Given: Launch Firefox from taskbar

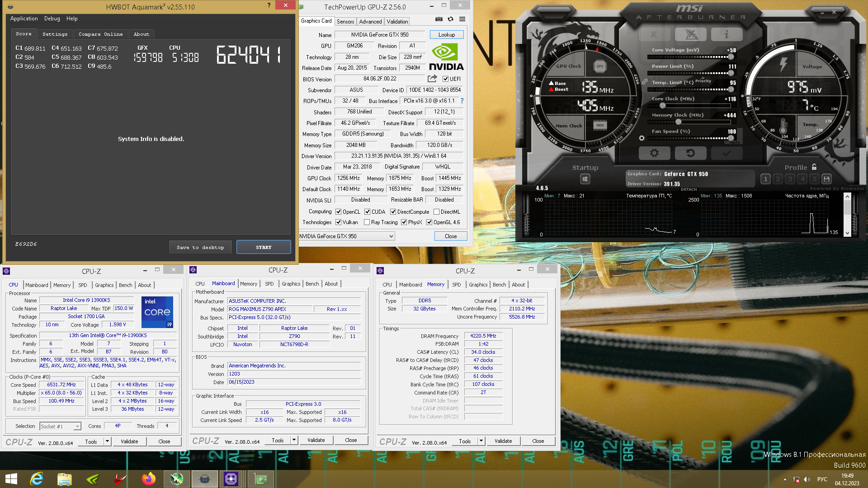Looking at the screenshot, I should tap(148, 479).
